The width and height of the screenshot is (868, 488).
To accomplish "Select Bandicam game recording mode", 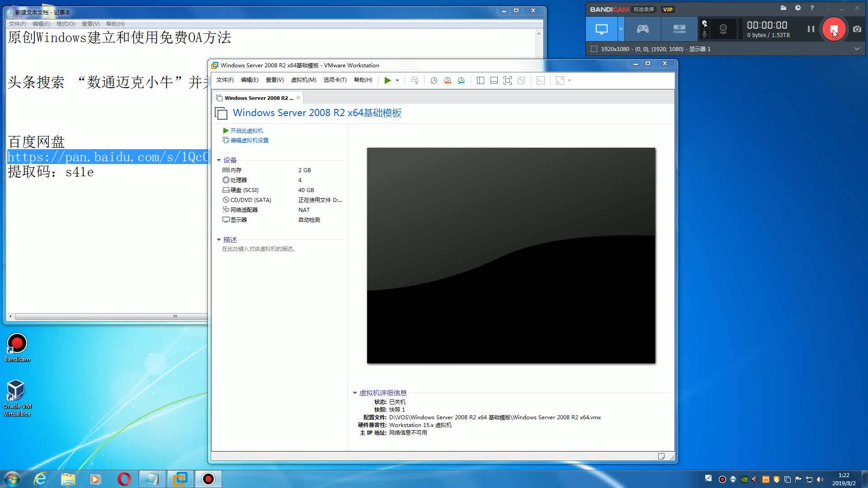I will [643, 29].
